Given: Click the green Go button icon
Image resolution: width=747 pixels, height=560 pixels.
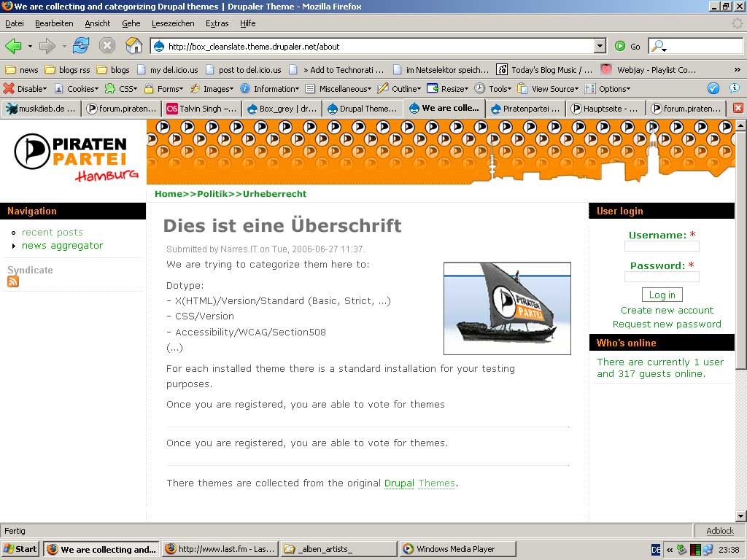Looking at the screenshot, I should coord(620,46).
